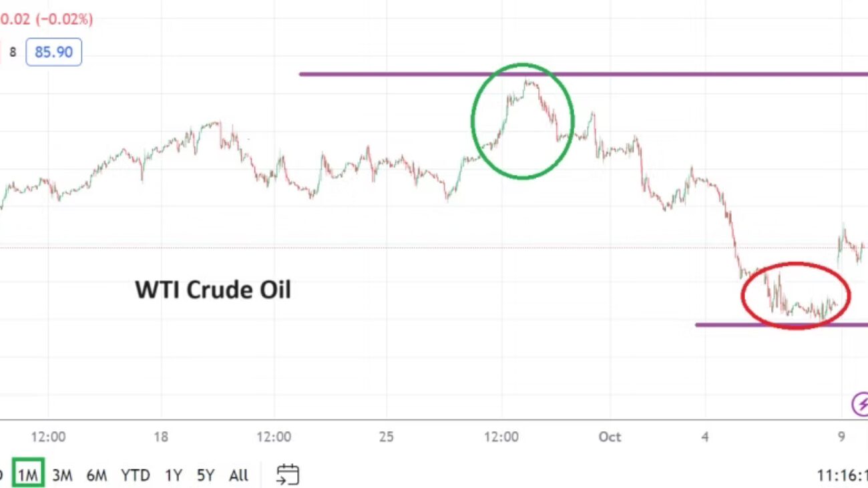868x488 pixels.
Task: Click the purple lightning bolt icon
Action: click(x=860, y=404)
